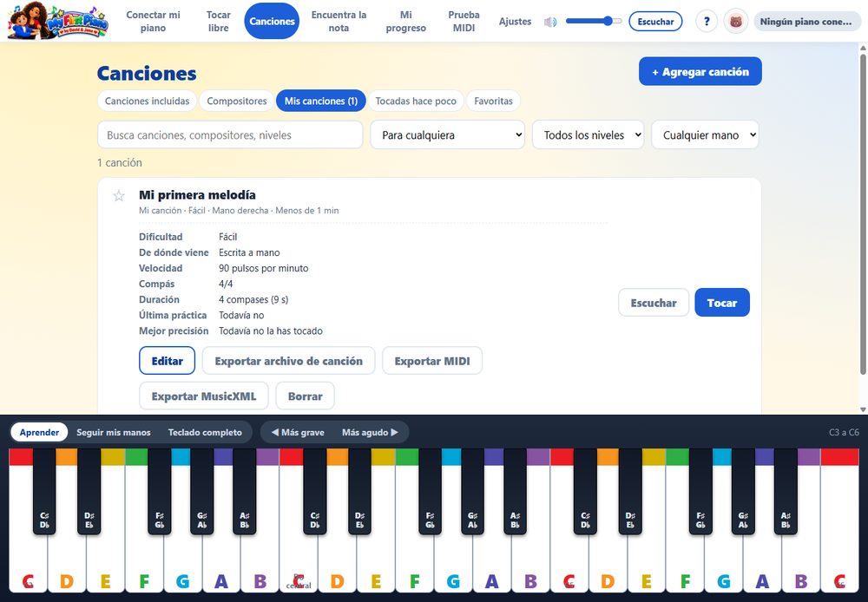This screenshot has height=602, width=868.
Task: Select Aprender keyboard mode
Action: click(39, 432)
